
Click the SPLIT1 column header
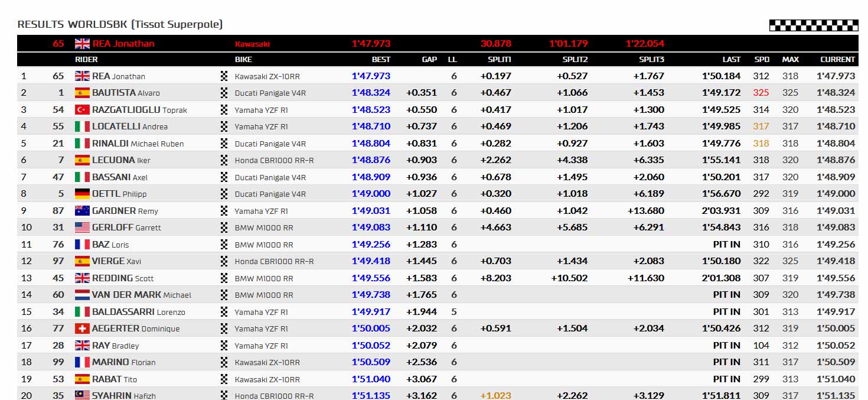click(x=499, y=59)
